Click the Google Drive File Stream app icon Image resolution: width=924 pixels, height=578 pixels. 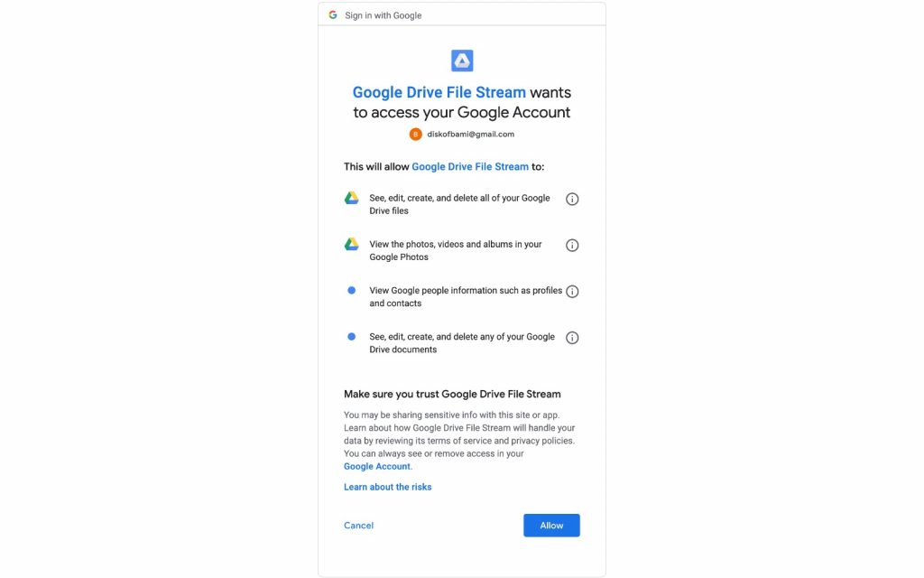pyautogui.click(x=462, y=61)
